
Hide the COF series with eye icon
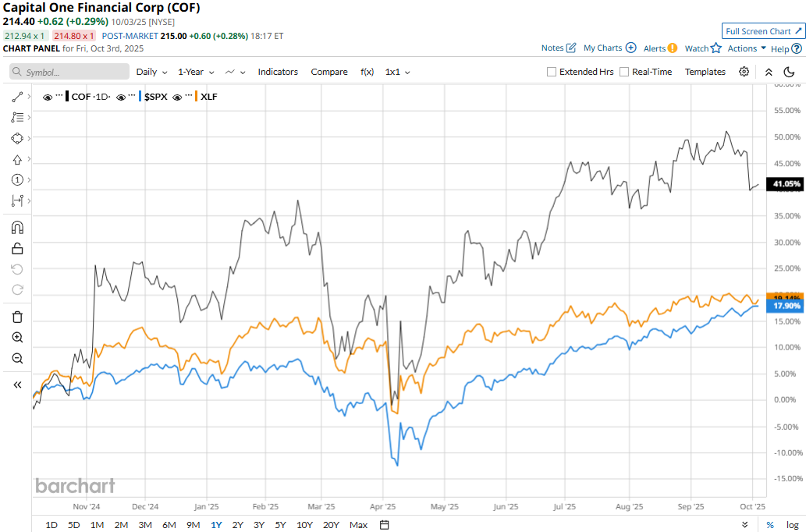coord(48,98)
